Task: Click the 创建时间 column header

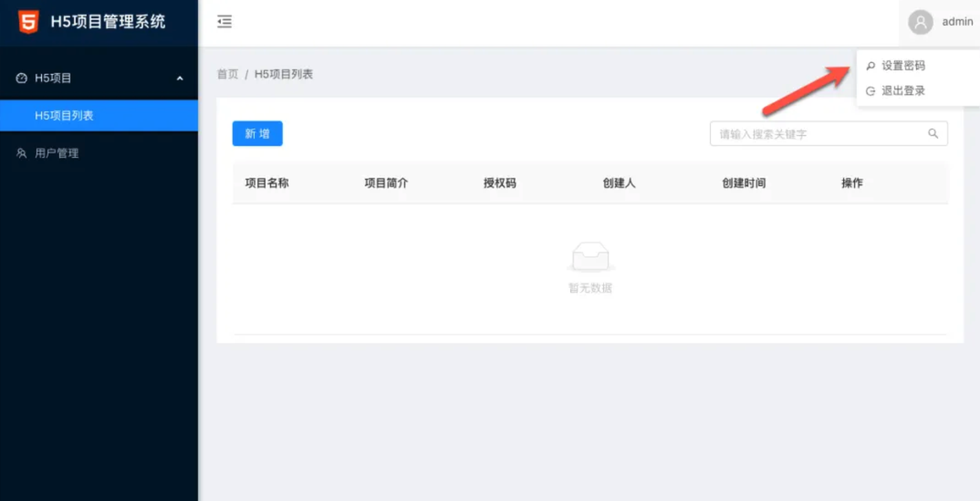Action: [744, 183]
